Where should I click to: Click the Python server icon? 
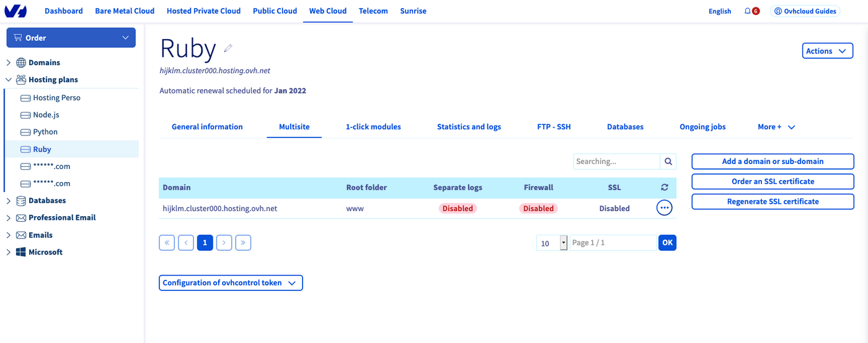click(x=25, y=132)
